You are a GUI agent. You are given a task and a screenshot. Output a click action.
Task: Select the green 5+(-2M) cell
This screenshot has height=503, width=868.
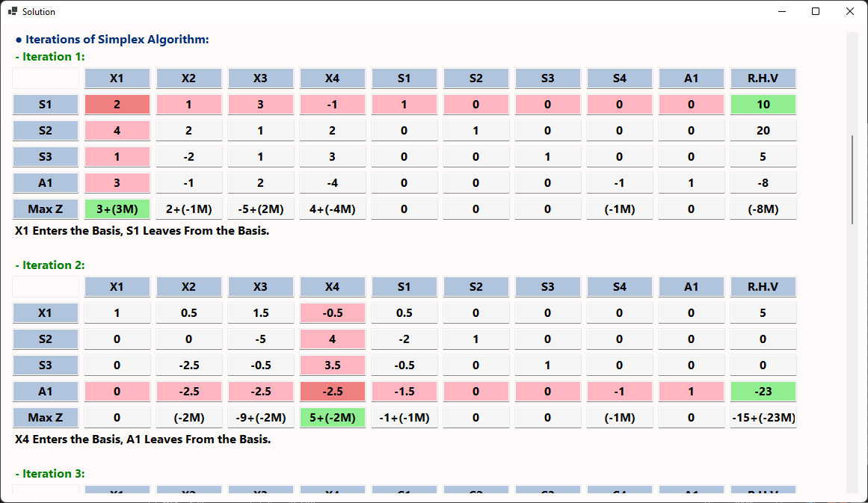point(332,418)
